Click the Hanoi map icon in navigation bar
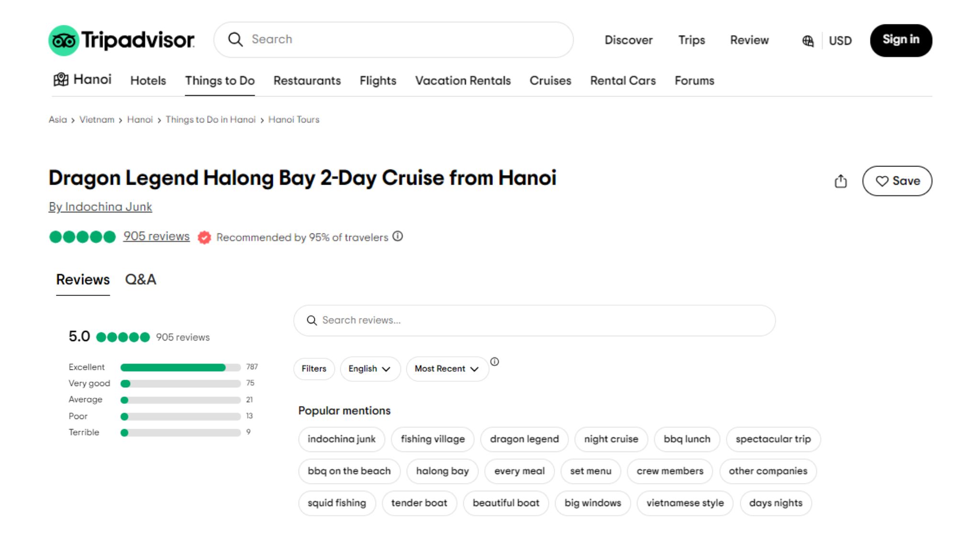 pos(62,80)
